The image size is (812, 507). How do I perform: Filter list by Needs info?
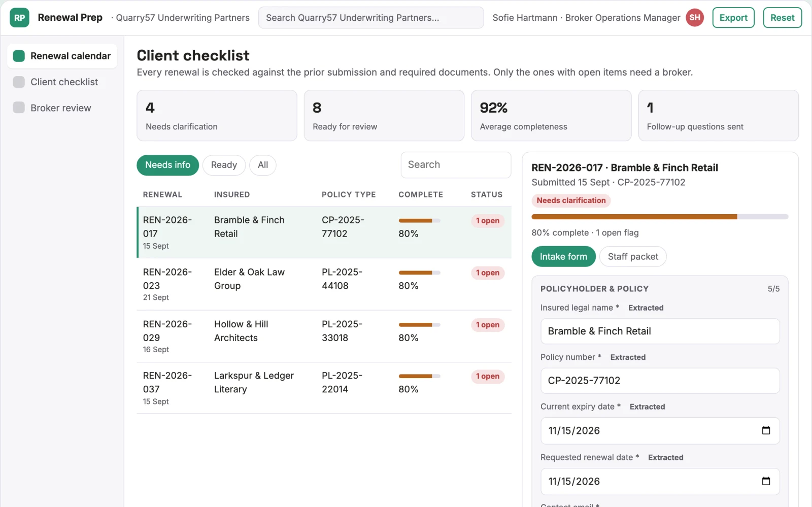pos(167,165)
